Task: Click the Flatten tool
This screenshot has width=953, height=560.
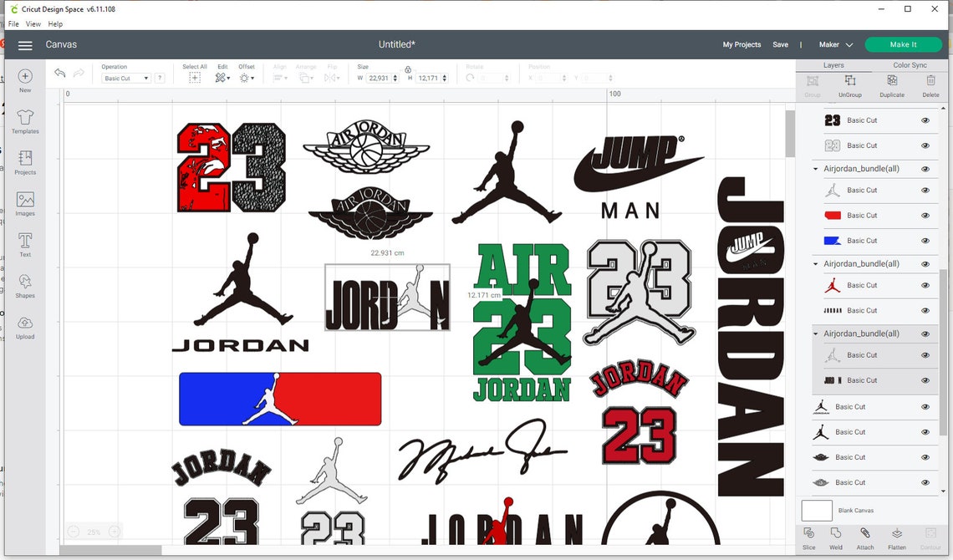Action: [896, 538]
